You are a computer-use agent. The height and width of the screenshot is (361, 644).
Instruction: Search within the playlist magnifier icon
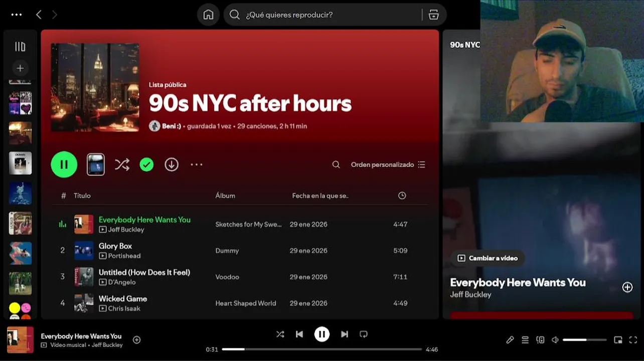(x=336, y=164)
